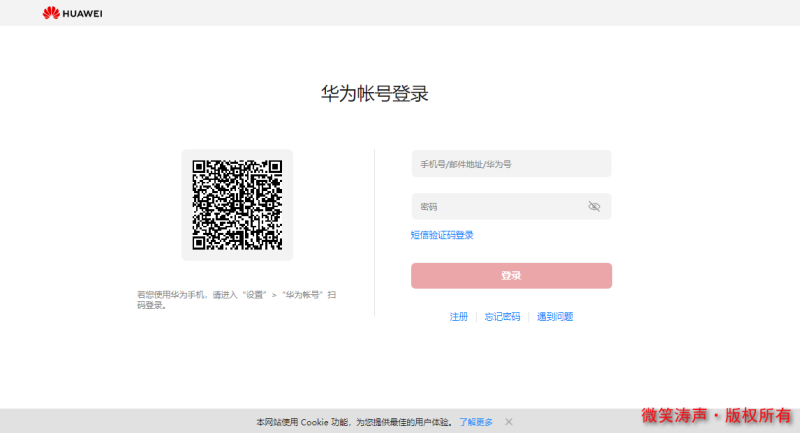Screen dimensions: 800x433
Task: Toggle password visibility eye icon
Action: click(594, 207)
